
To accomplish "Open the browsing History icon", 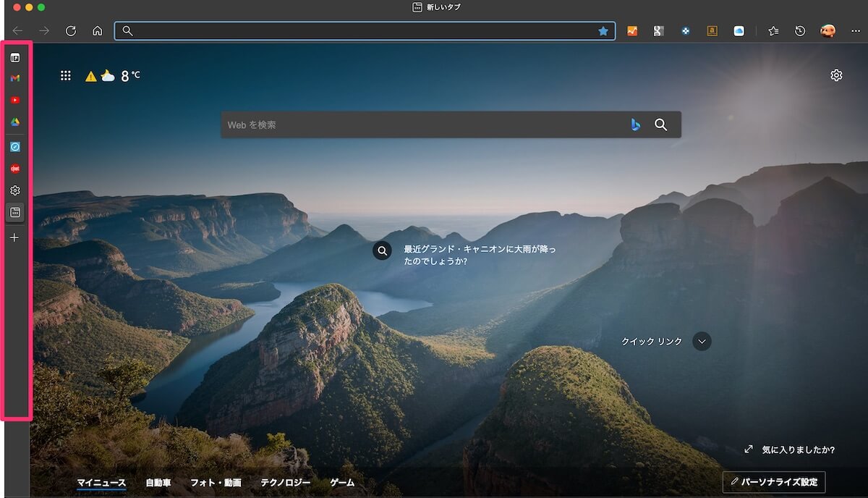I will (x=800, y=31).
